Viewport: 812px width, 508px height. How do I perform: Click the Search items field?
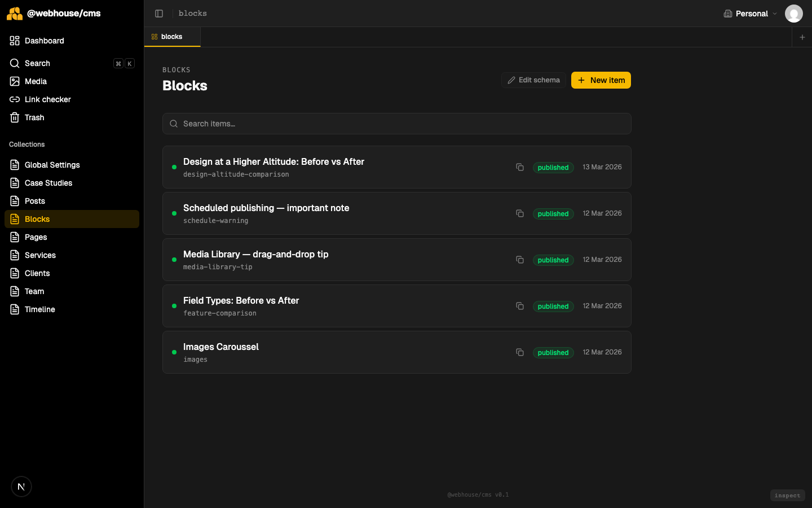(396, 124)
